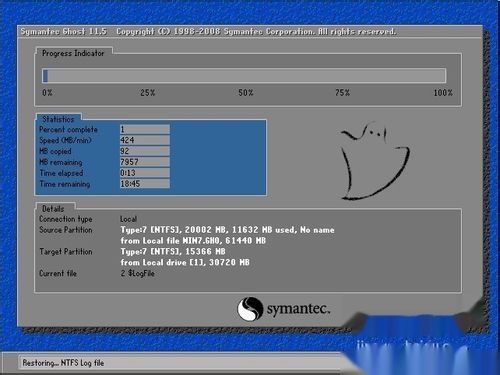Click the Symantec yin-yang logo icon
Screen dimensions: 500x375
click(250, 309)
